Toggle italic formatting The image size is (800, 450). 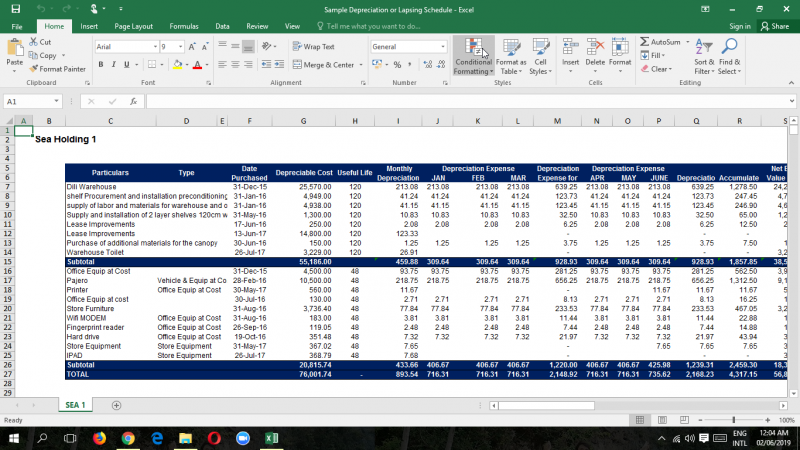(x=115, y=65)
